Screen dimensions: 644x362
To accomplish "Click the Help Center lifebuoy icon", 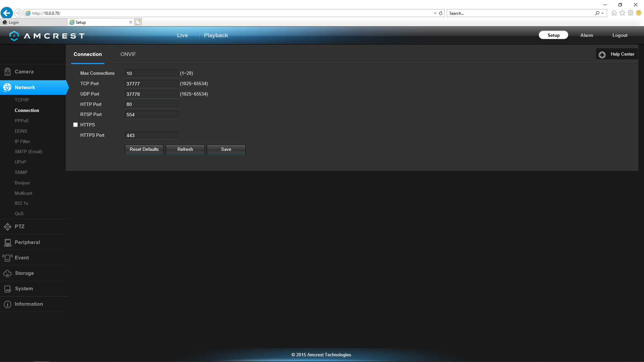I will (602, 55).
